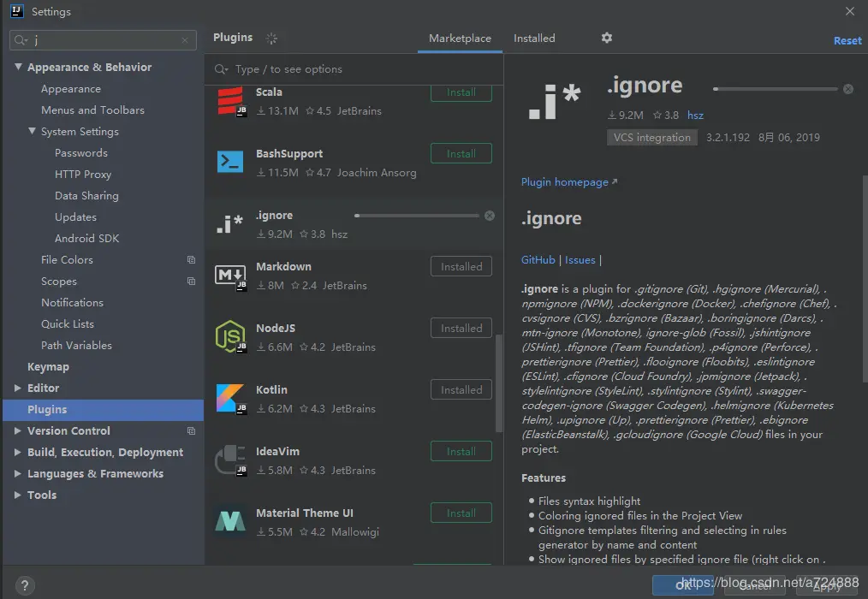Open the help question mark button

(25, 585)
